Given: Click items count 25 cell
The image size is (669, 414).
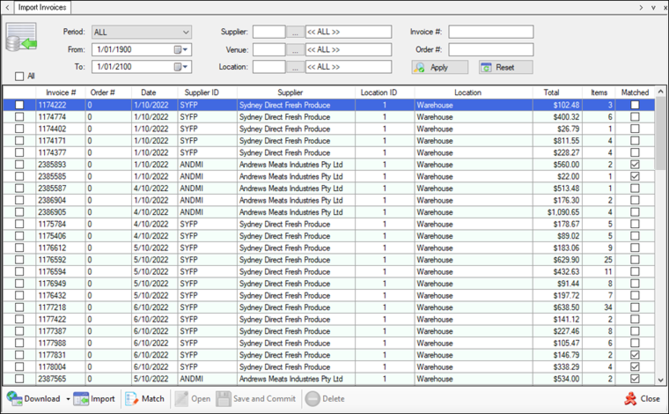Looking at the screenshot, I should [599, 259].
